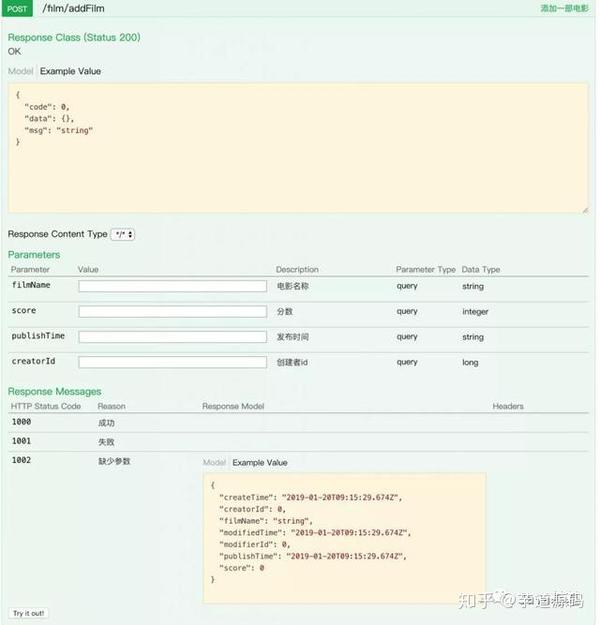Focus the score value input field

click(173, 311)
